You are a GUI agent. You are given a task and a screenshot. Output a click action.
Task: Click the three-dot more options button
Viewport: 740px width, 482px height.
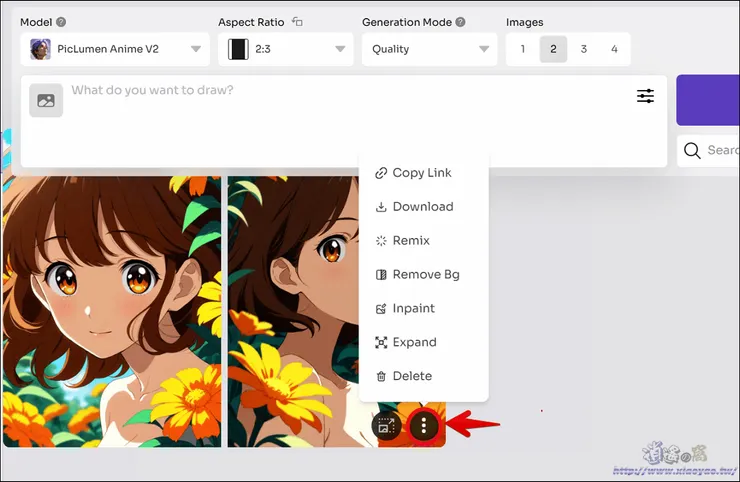point(424,426)
